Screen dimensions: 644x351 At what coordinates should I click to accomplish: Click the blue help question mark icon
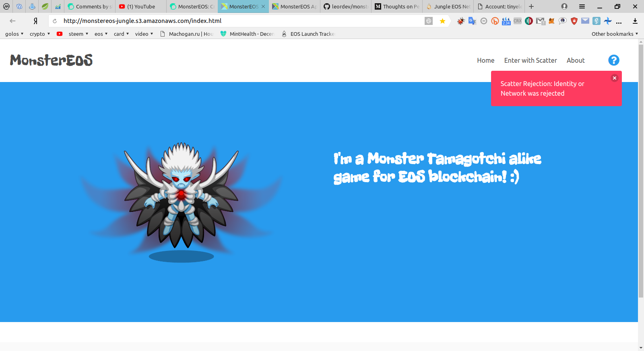pyautogui.click(x=613, y=60)
